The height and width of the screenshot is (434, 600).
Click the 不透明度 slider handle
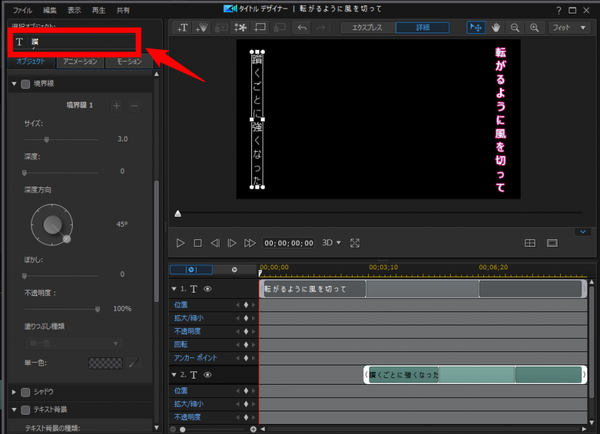click(x=98, y=309)
